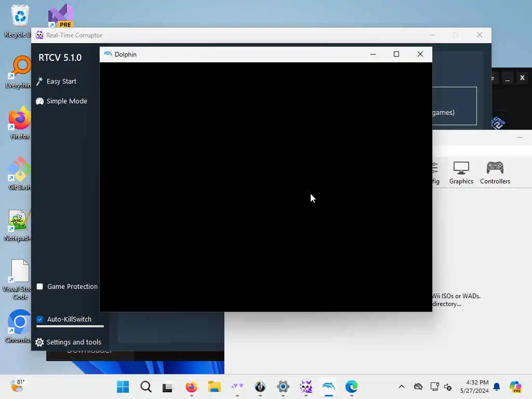The image size is (532, 399).
Task: Show hidden system tray icons chevron
Action: 402,387
